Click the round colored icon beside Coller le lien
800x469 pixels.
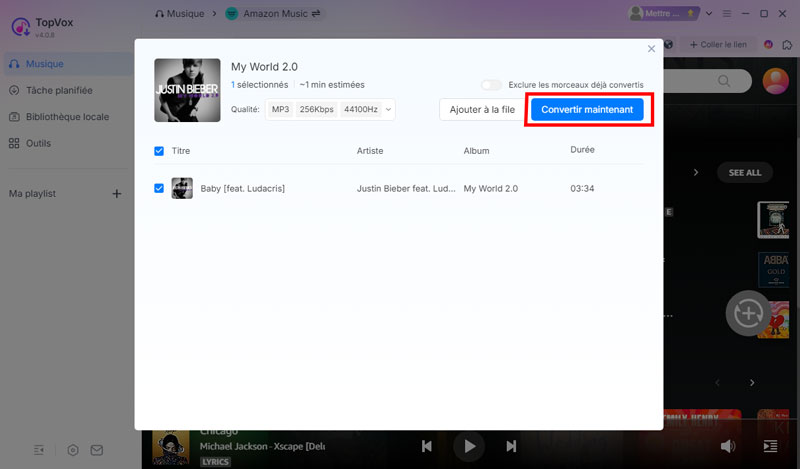pos(768,44)
